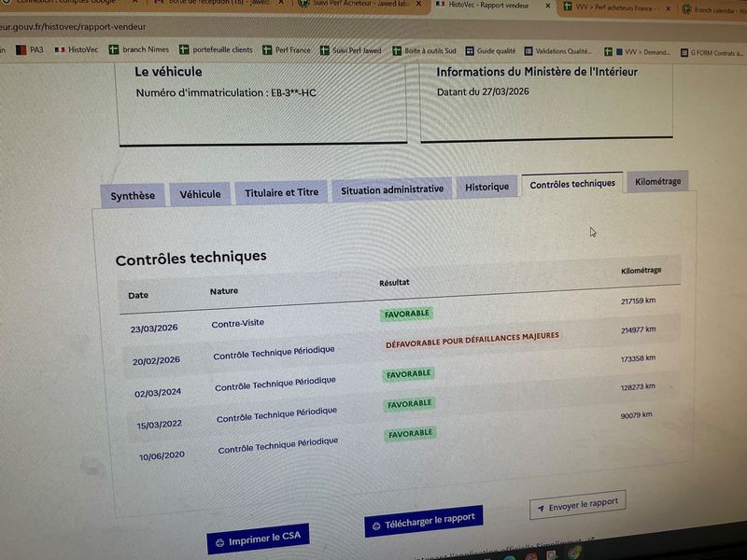
Task: Click the 128273 km value
Action: (638, 386)
